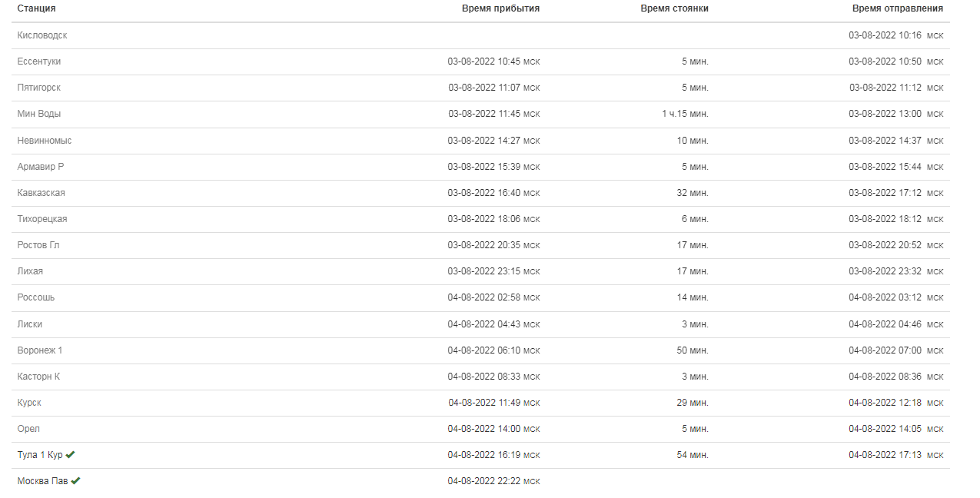Click the Тула 1 Кур station name

40,455
